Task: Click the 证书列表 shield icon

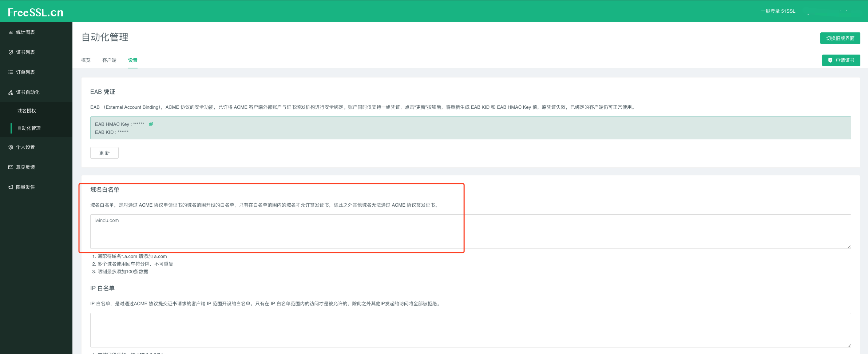Action: pyautogui.click(x=11, y=52)
